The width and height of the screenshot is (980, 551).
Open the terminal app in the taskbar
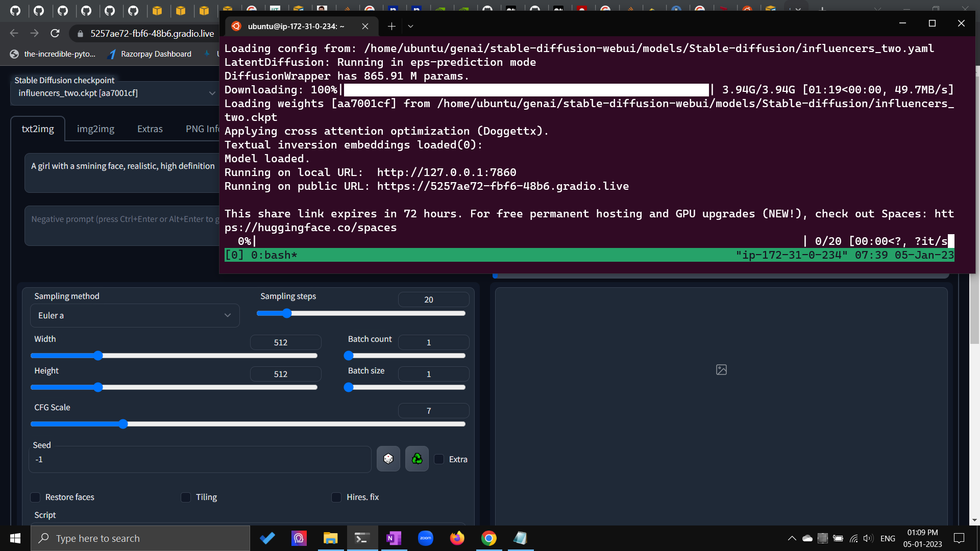(x=362, y=538)
